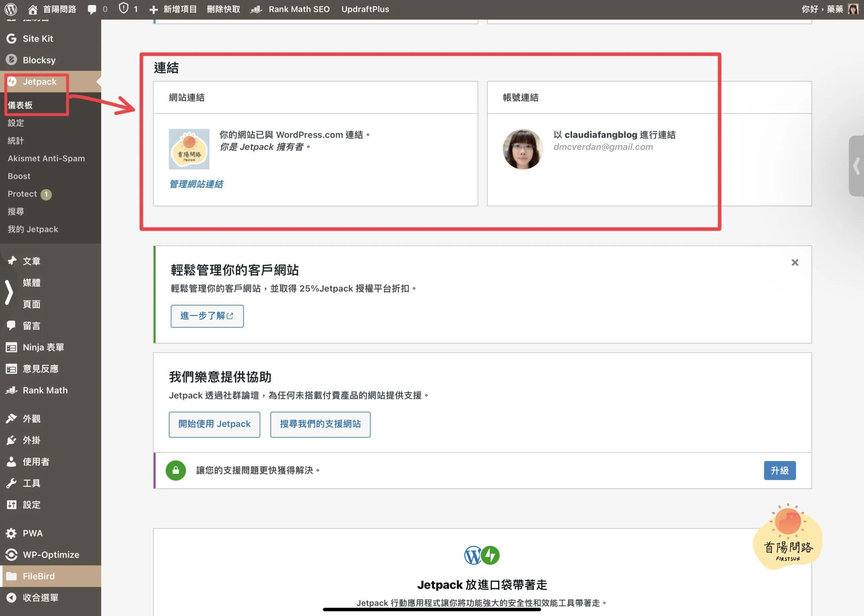Viewport: 864px width, 616px height.
Task: Open the Blocksy menu icon
Action: [11, 60]
